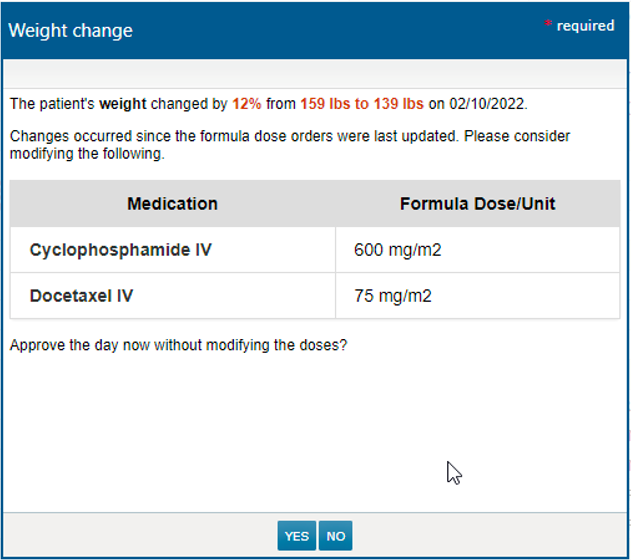Click the 75 mg/m2 dose cell
631x560 pixels.
point(393,296)
